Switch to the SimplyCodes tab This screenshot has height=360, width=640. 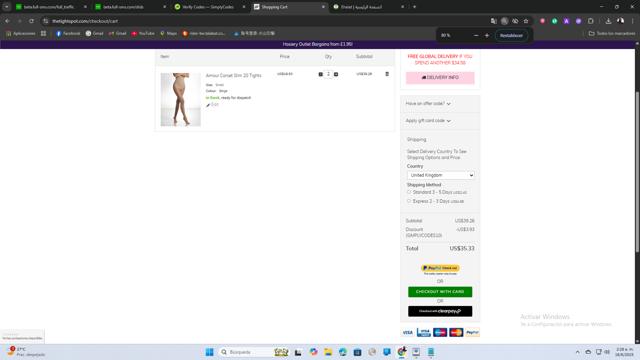(x=209, y=7)
